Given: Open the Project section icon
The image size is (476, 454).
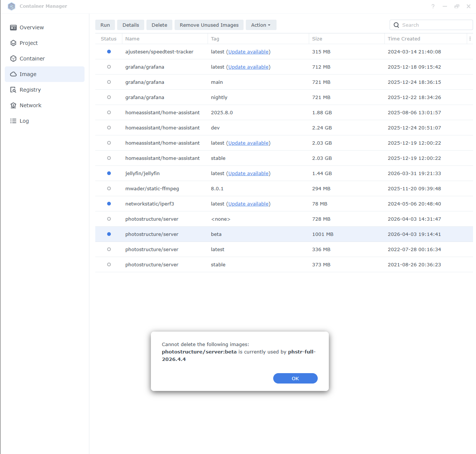Looking at the screenshot, I should [x=13, y=43].
